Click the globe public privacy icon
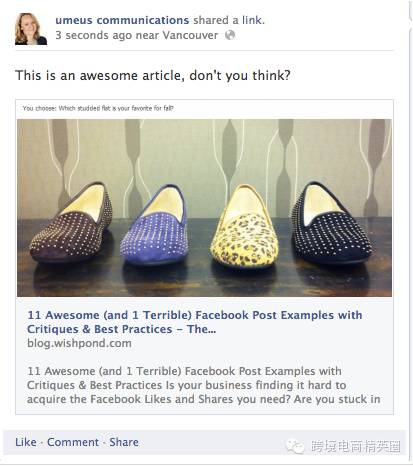Image resolution: width=413 pixels, height=466 pixels. 230,35
